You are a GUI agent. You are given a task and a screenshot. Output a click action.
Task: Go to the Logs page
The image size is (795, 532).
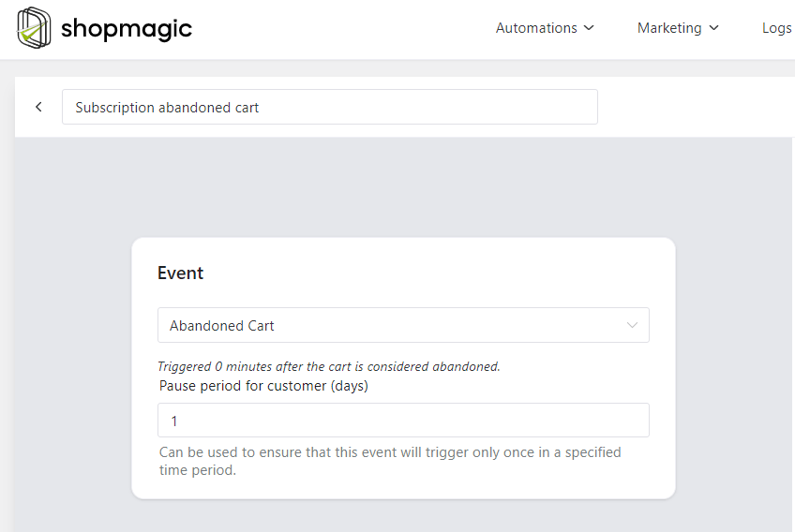click(777, 28)
